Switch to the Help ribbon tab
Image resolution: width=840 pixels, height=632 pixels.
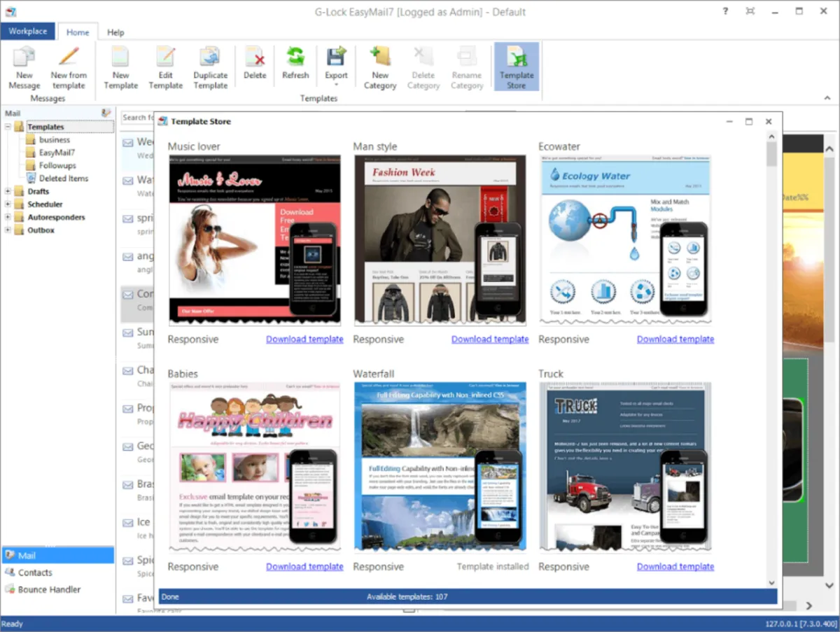(x=115, y=32)
